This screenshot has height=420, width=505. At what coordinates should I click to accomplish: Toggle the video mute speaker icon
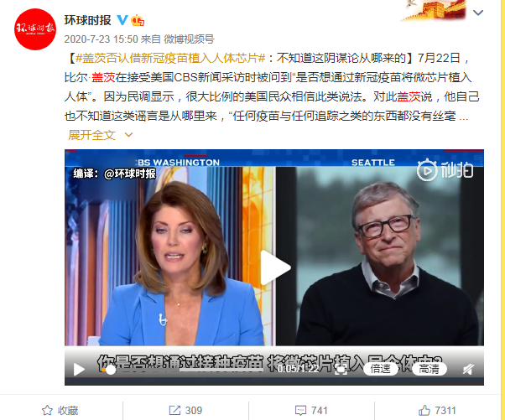(x=468, y=369)
